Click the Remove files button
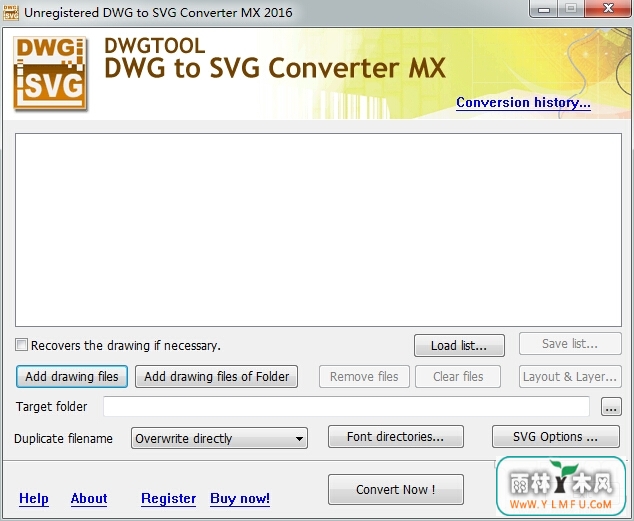Viewport: 634px width, 521px height. [x=364, y=376]
